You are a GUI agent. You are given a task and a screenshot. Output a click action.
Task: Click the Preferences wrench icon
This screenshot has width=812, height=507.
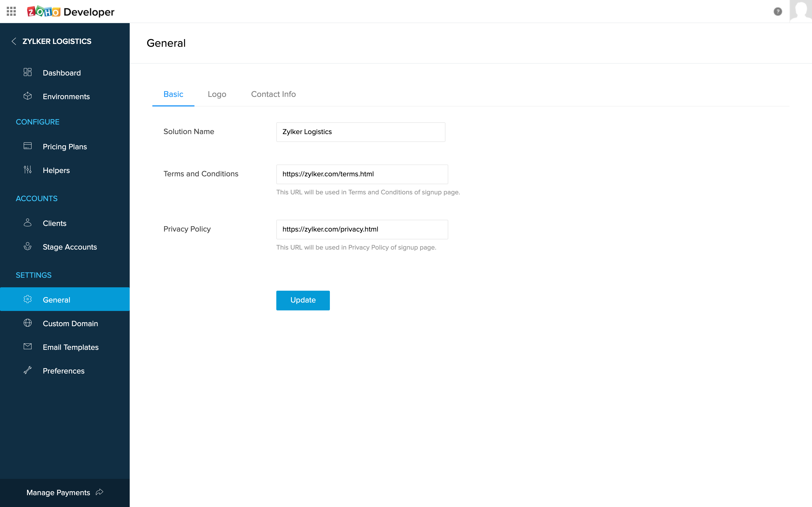point(28,370)
